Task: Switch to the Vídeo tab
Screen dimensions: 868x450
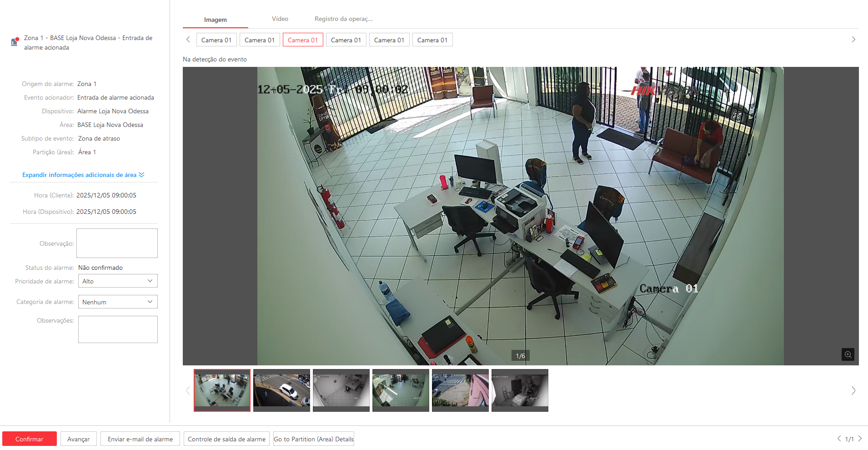Action: [x=280, y=19]
